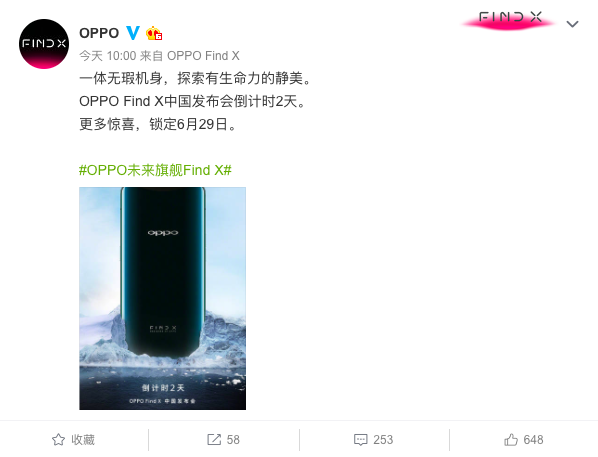Toggle like on the 648 count

[533, 439]
